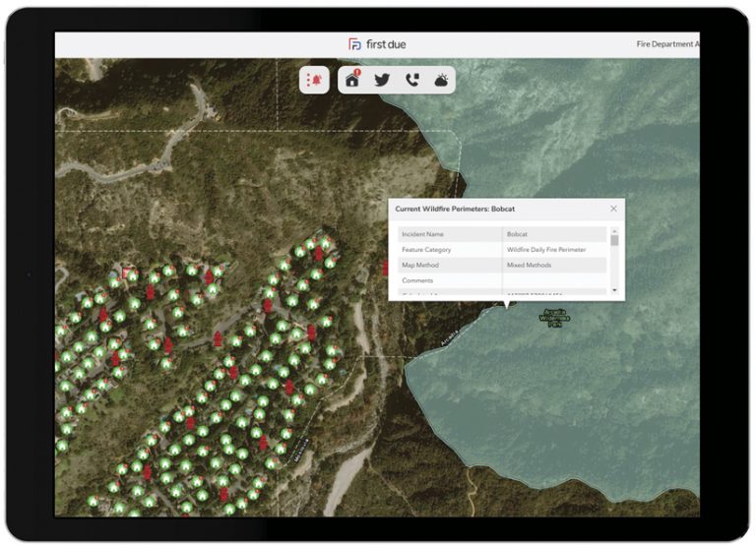Click the popup title 'Current Wildfire Perimeters: Bobcat'
This screenshot has width=756, height=546.
(455, 210)
